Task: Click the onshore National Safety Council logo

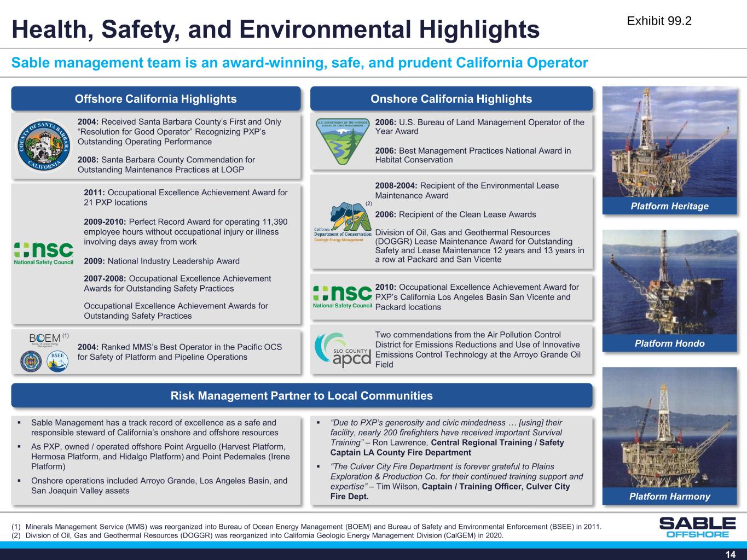Action: click(343, 297)
